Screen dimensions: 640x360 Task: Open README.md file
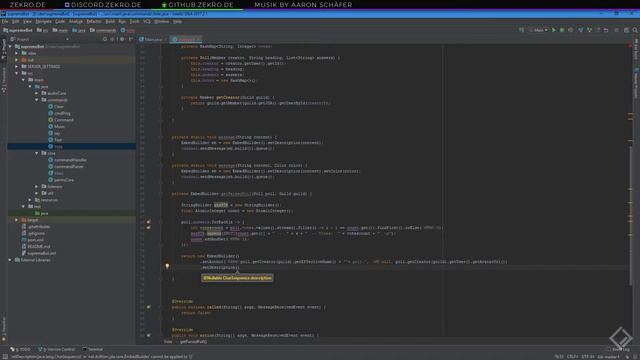(x=36, y=247)
